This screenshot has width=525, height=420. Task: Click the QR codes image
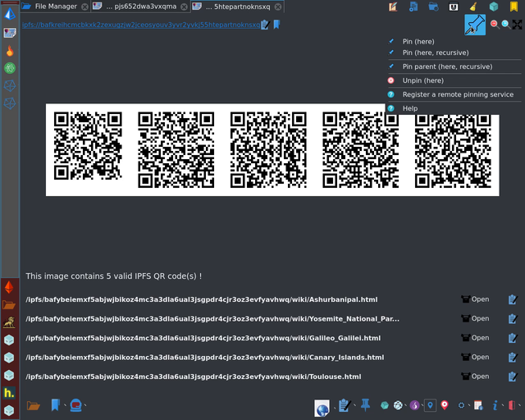click(272, 150)
